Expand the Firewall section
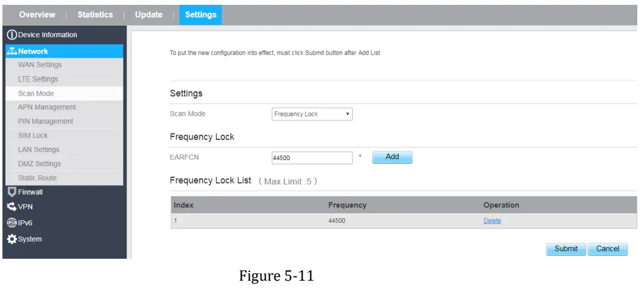The width and height of the screenshot is (644, 291). 30,192
